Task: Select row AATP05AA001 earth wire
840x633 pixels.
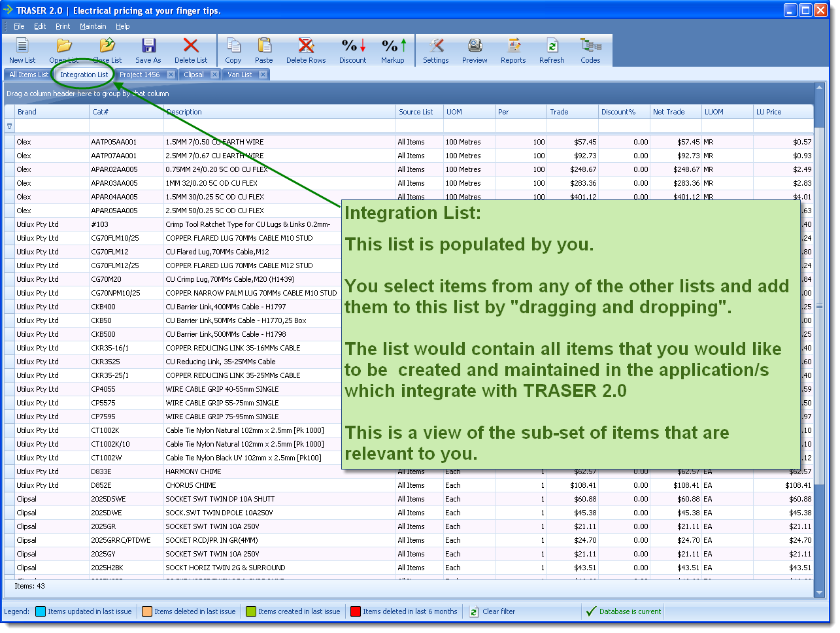Action: tap(409, 142)
